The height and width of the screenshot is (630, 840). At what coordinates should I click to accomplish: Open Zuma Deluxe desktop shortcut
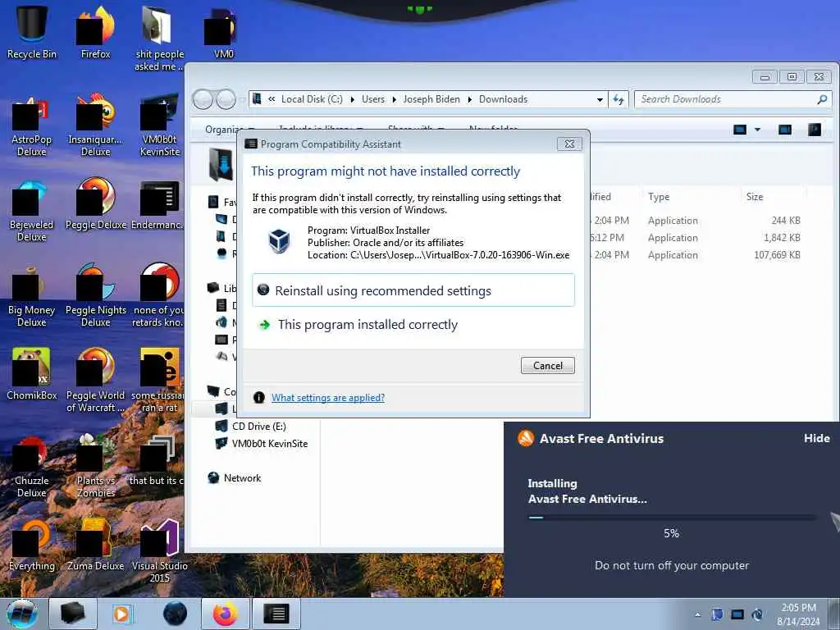click(95, 546)
